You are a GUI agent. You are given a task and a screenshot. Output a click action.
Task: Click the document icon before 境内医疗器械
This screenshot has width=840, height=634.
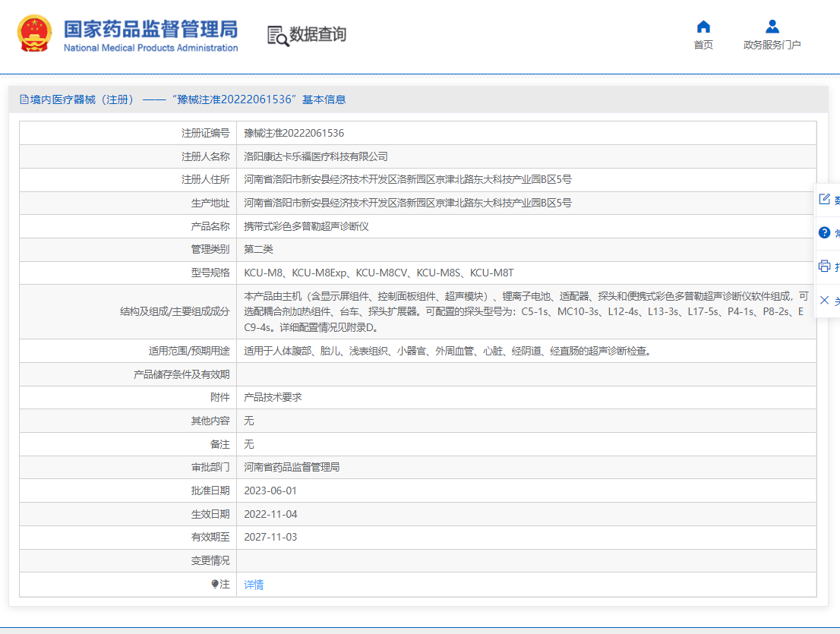[x=24, y=99]
